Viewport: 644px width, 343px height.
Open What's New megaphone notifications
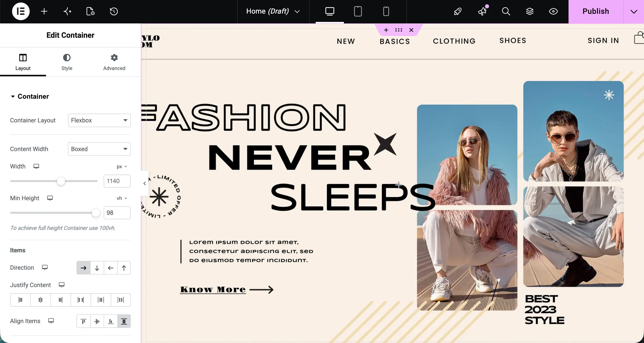click(x=482, y=11)
